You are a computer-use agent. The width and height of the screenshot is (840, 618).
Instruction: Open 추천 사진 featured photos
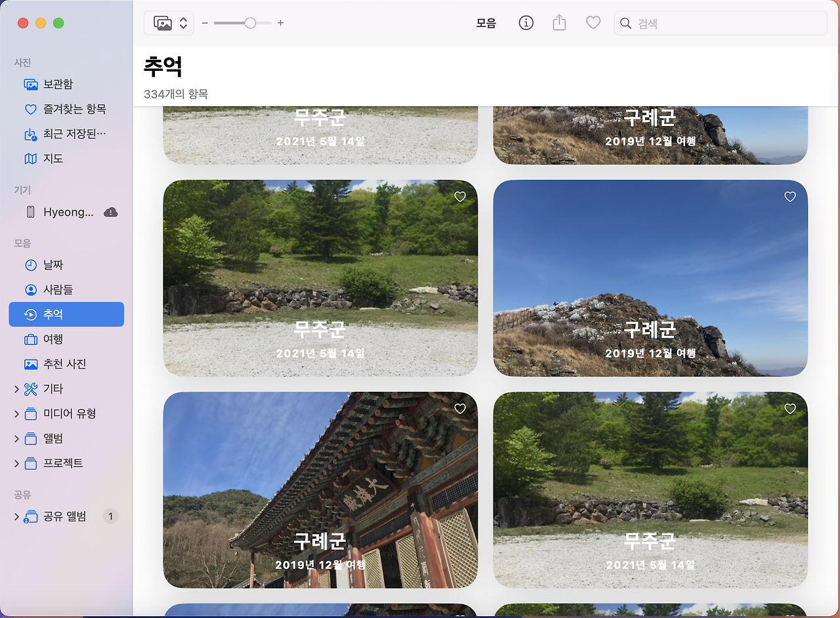(66, 364)
